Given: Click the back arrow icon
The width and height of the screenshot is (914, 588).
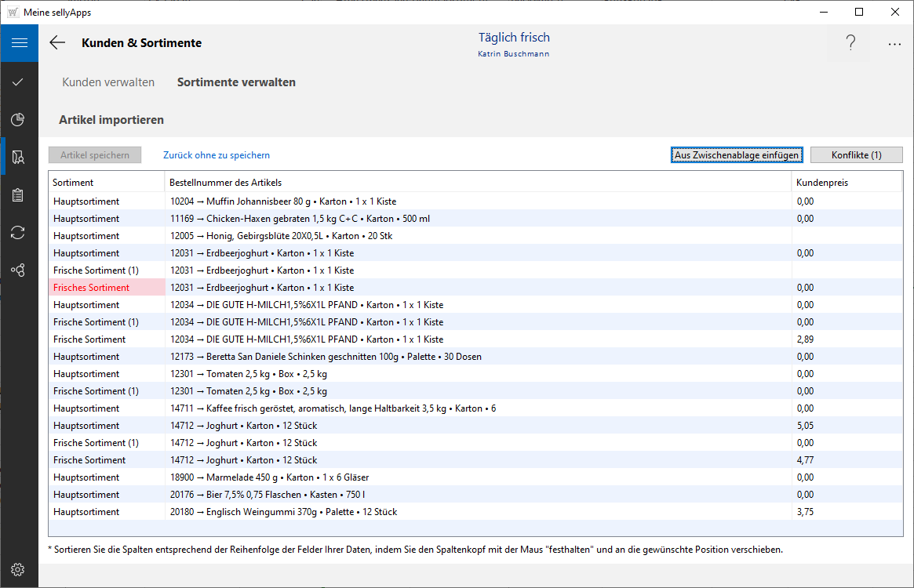Looking at the screenshot, I should (x=57, y=43).
